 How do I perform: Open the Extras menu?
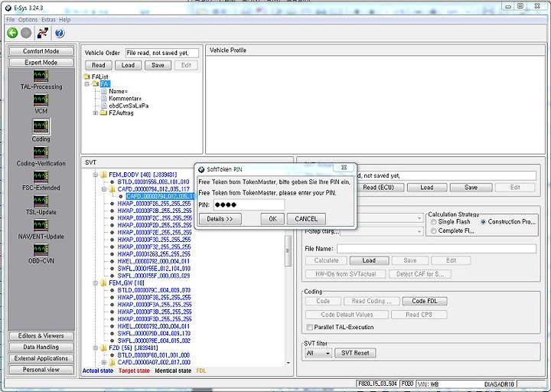coord(48,19)
